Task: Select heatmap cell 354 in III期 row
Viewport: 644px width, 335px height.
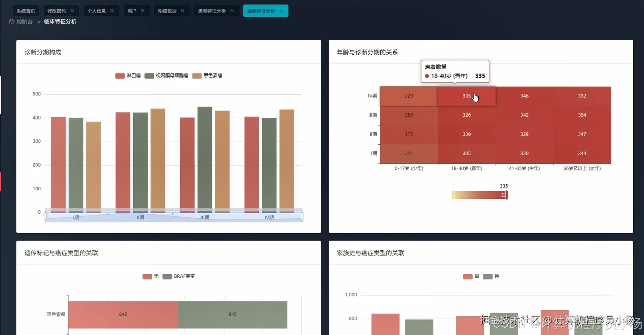Action: coord(582,115)
